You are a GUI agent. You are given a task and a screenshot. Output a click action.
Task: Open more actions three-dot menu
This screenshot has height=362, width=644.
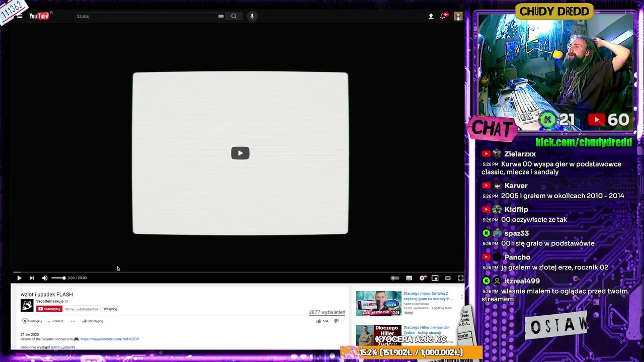coord(73,321)
